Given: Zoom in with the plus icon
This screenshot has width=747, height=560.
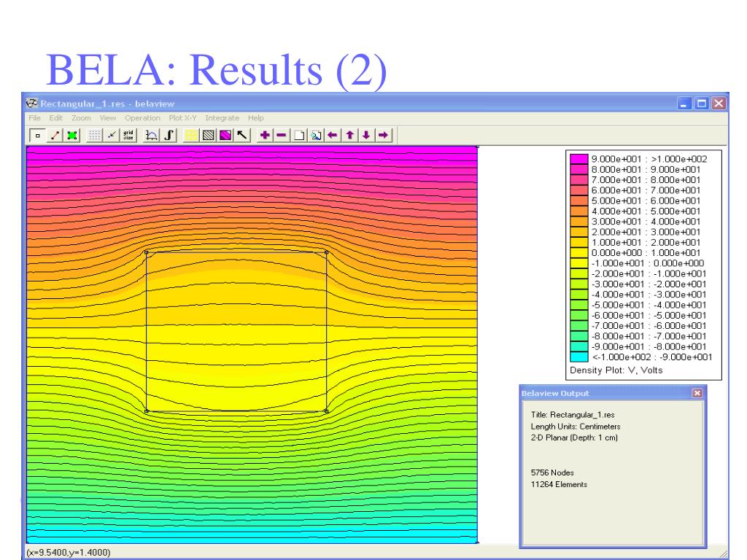Looking at the screenshot, I should click(x=265, y=136).
